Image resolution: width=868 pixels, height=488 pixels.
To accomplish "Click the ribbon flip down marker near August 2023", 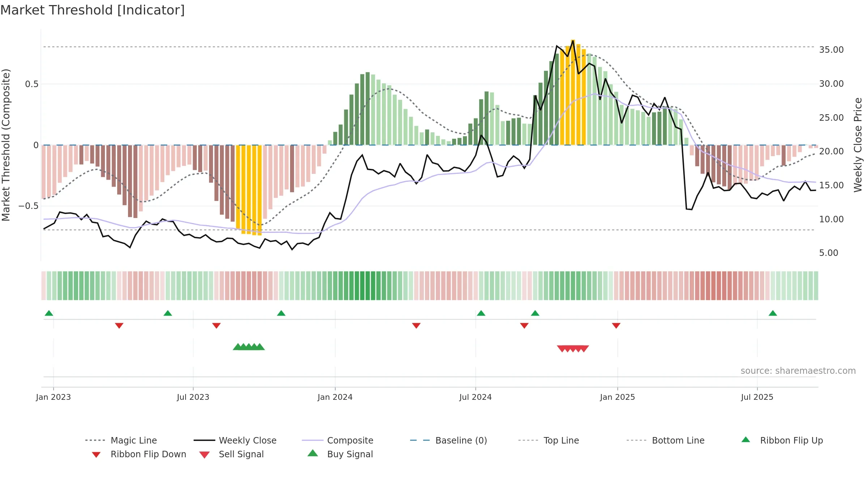I will tap(217, 326).
